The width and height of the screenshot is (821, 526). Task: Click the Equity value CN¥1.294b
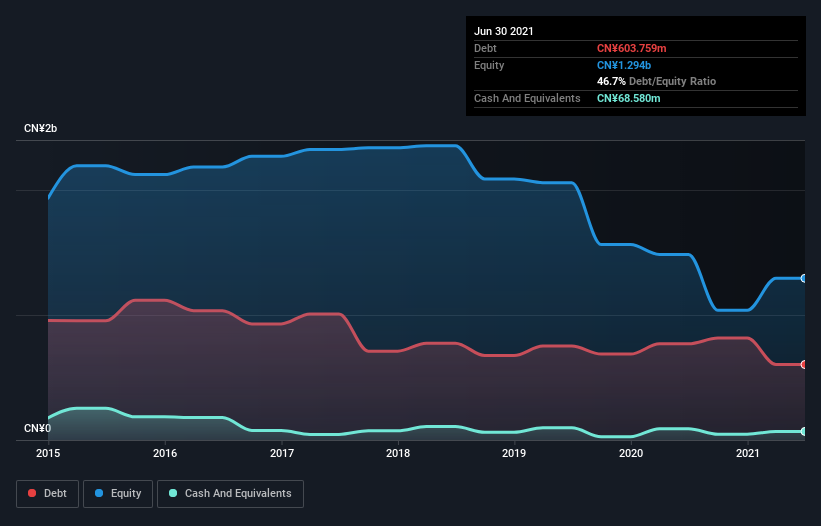624,65
